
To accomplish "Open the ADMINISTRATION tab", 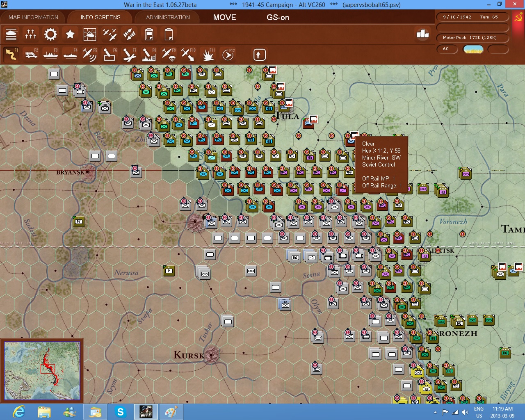I will [x=168, y=17].
